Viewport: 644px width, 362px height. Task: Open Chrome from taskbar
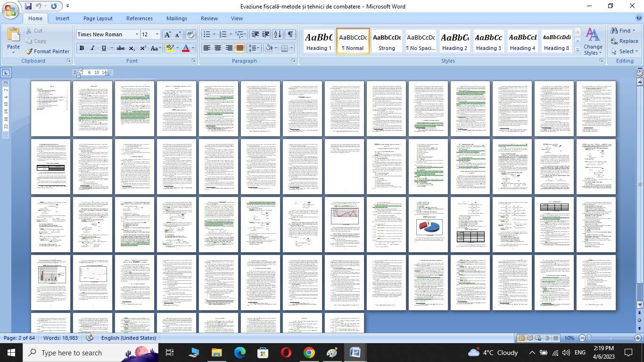309,353
